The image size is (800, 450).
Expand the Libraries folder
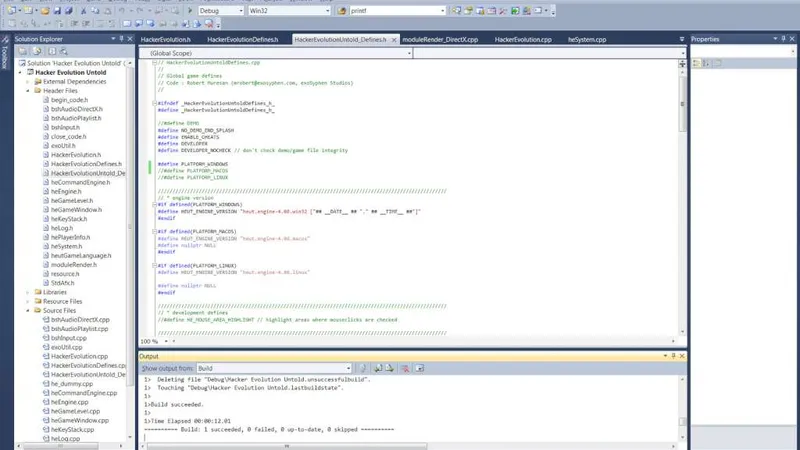pos(28,292)
